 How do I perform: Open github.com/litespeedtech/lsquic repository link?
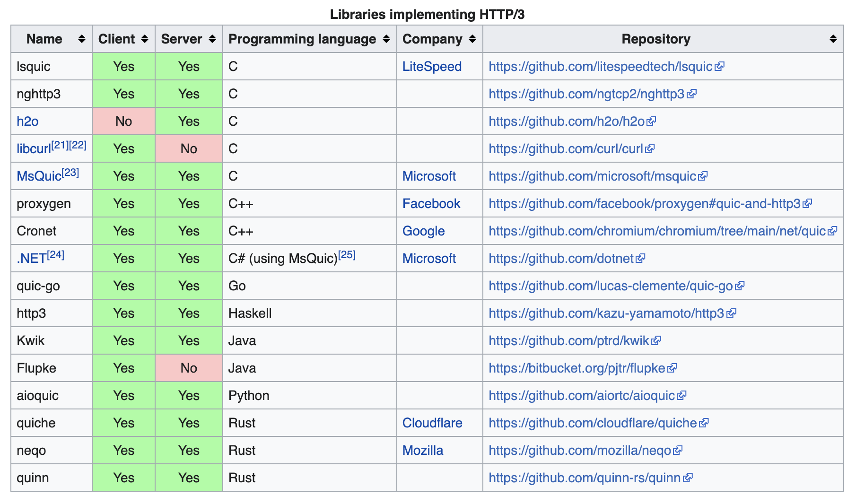(601, 67)
